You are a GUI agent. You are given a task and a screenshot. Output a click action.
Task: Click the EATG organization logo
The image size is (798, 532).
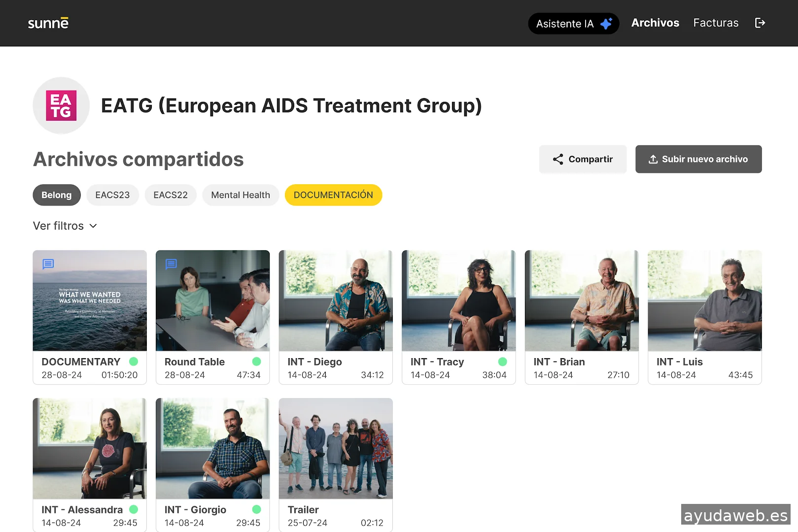point(61,105)
